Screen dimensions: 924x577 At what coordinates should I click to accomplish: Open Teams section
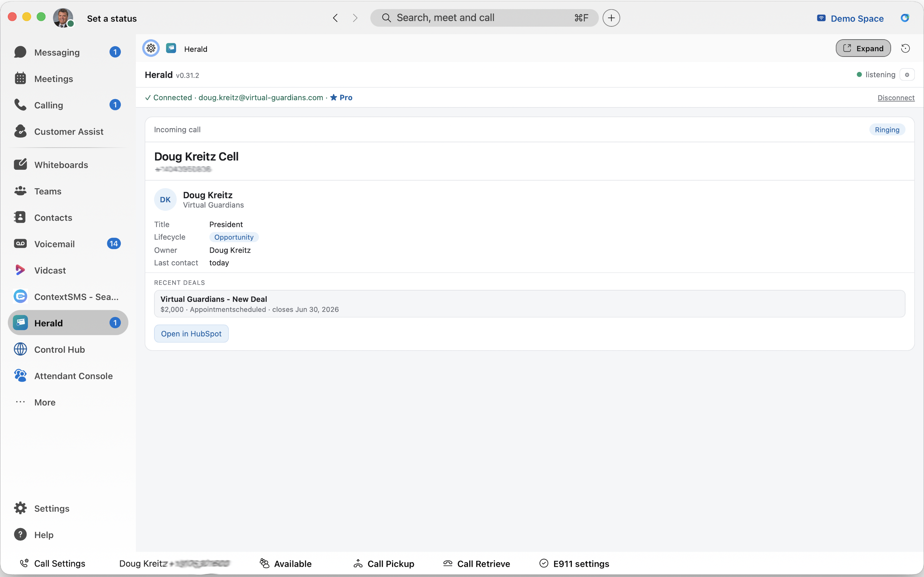click(68, 191)
